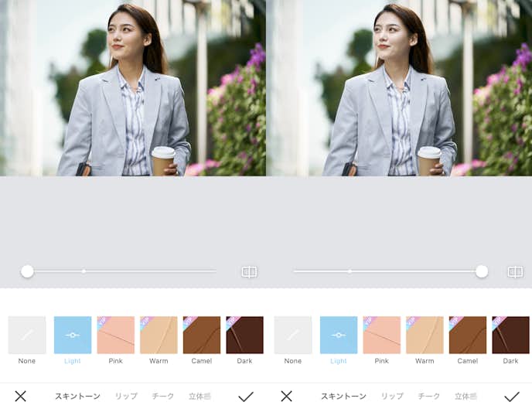Select the Camel skin tone swatch in left panel
Image resolution: width=532 pixels, height=419 pixels.
pos(202,335)
